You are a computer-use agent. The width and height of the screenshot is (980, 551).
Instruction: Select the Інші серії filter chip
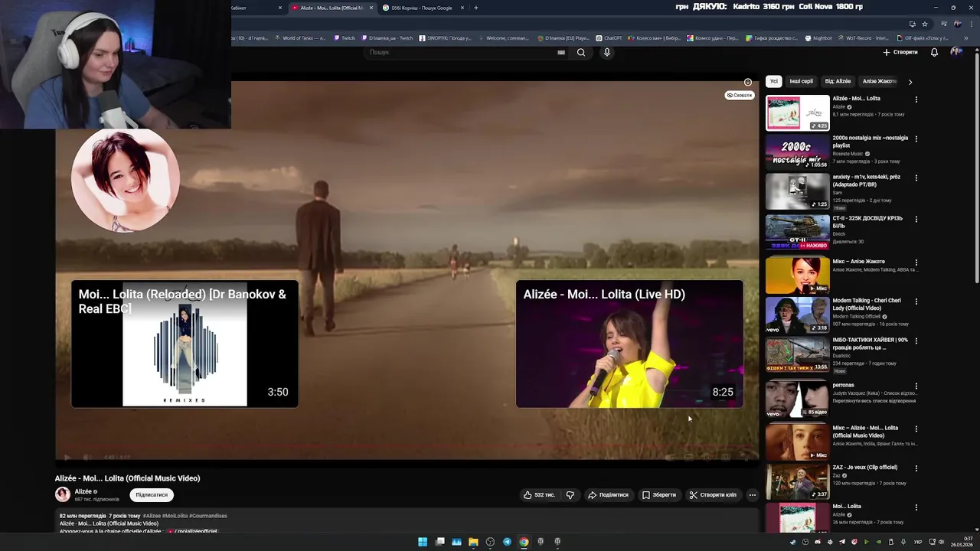point(802,81)
